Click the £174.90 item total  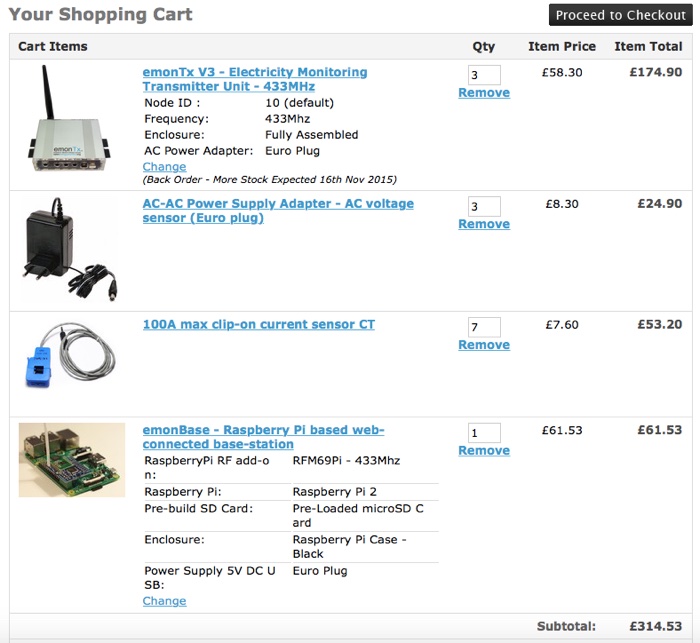pos(656,72)
